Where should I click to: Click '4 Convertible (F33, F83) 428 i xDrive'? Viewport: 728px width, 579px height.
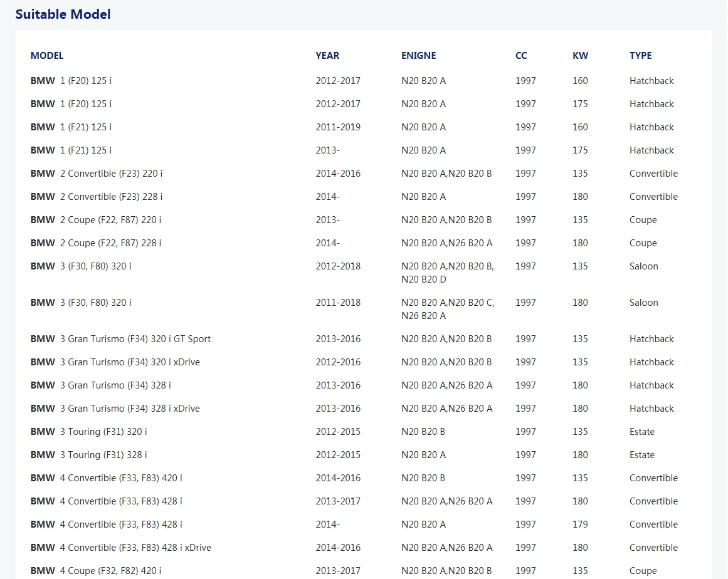tap(135, 548)
